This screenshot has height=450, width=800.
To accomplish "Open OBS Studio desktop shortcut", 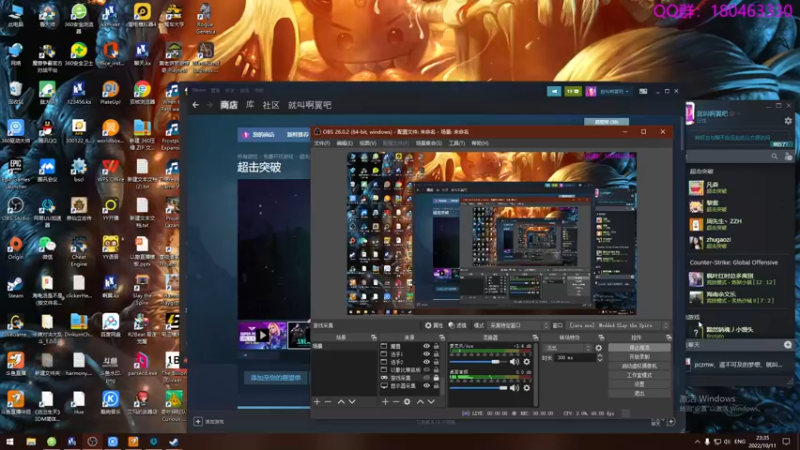I will (15, 209).
